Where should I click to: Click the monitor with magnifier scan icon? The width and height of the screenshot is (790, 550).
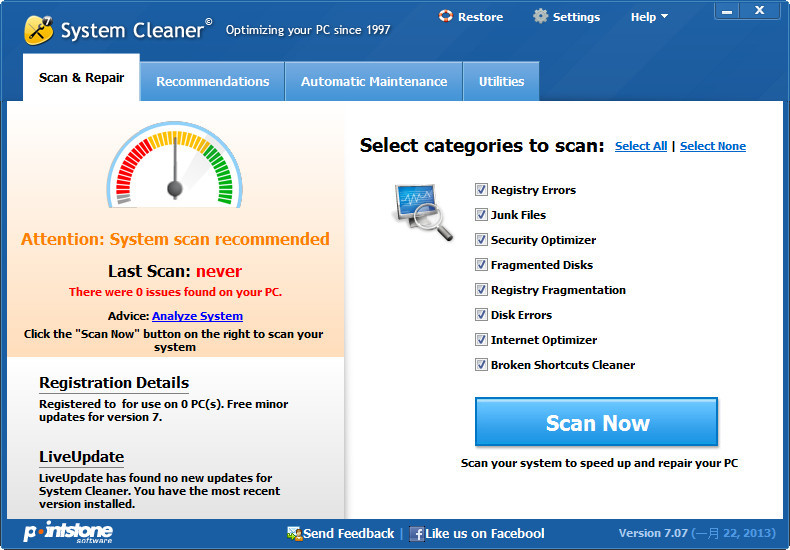(x=422, y=212)
